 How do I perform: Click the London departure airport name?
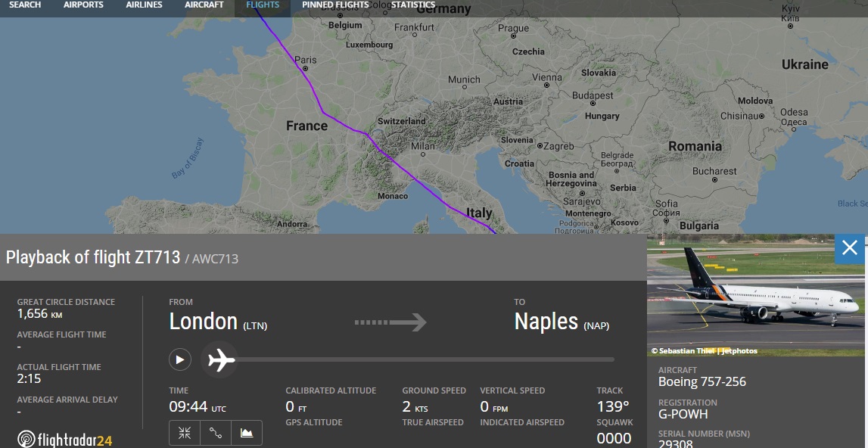[x=204, y=322]
